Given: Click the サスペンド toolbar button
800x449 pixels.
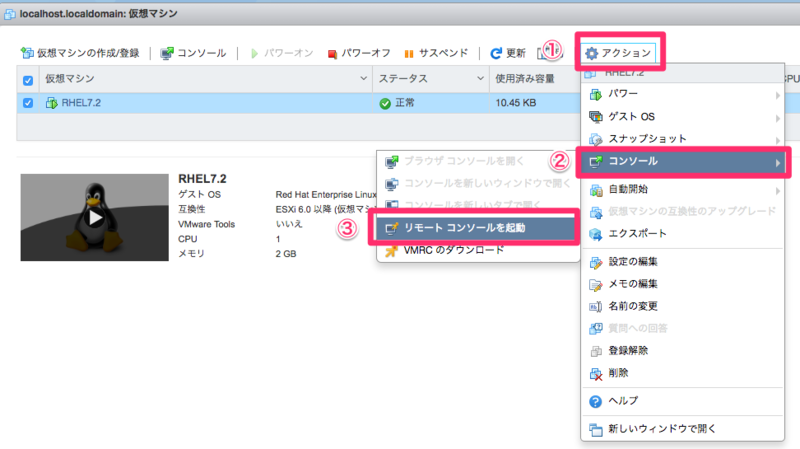Looking at the screenshot, I should [x=436, y=53].
